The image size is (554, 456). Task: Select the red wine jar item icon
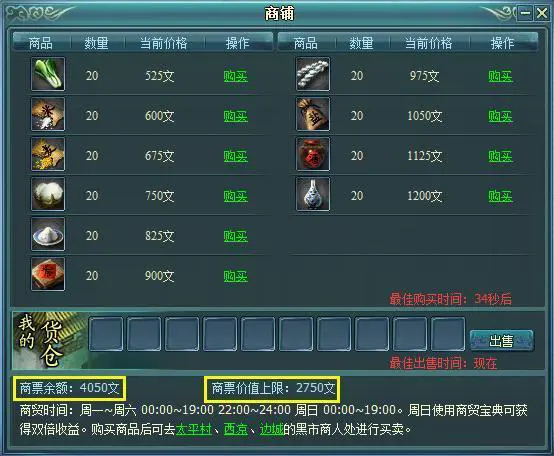click(x=313, y=154)
